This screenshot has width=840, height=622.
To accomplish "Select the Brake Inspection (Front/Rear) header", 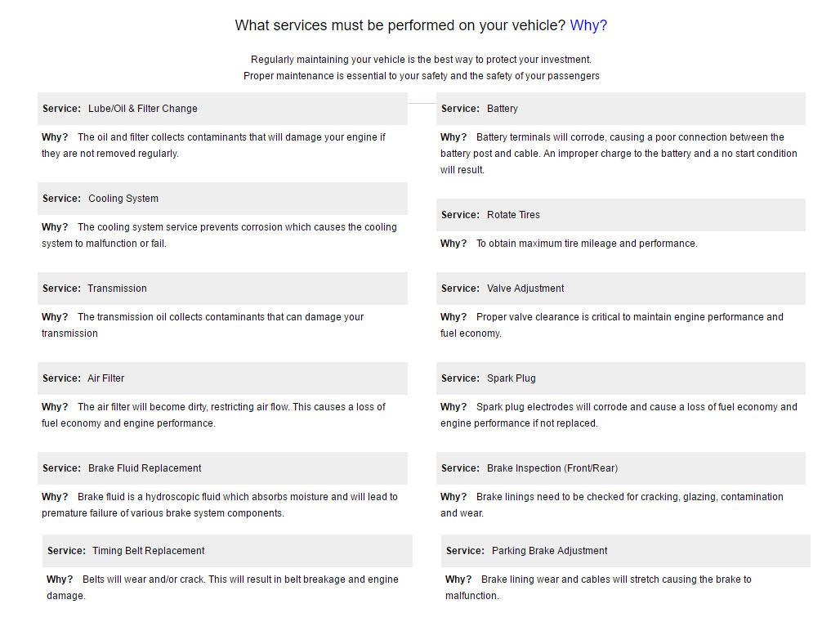I will click(x=620, y=469).
